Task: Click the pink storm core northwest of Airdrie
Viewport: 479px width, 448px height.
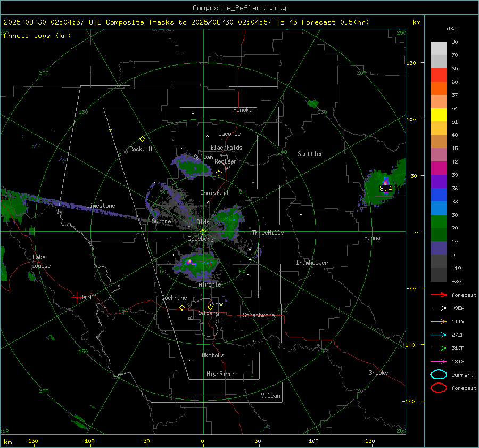Action: tap(189, 262)
